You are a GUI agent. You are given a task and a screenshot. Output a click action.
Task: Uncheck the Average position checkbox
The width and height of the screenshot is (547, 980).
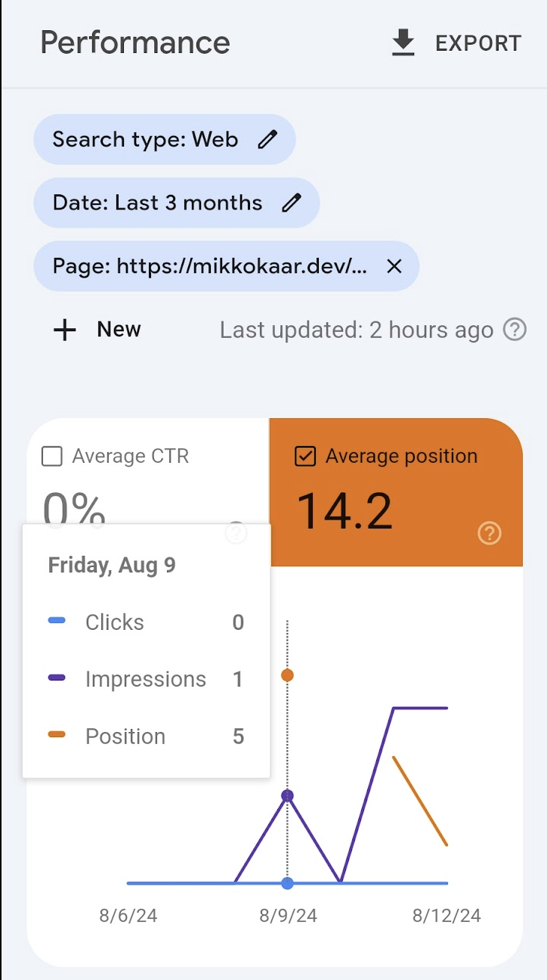pyautogui.click(x=305, y=457)
